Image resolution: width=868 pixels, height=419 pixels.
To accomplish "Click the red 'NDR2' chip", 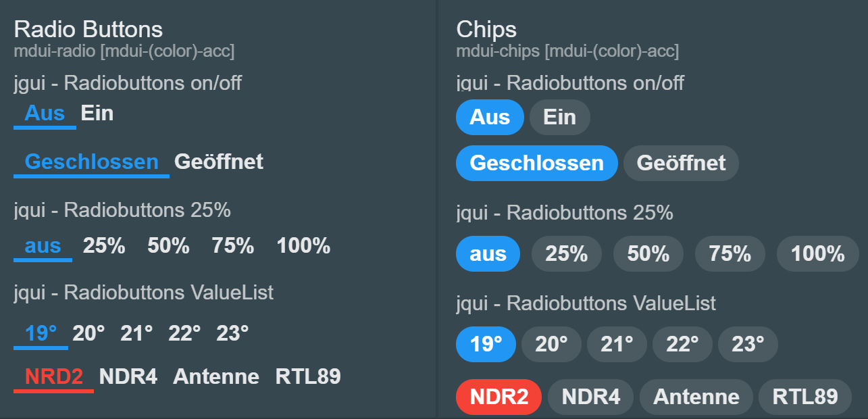I will pos(499,397).
